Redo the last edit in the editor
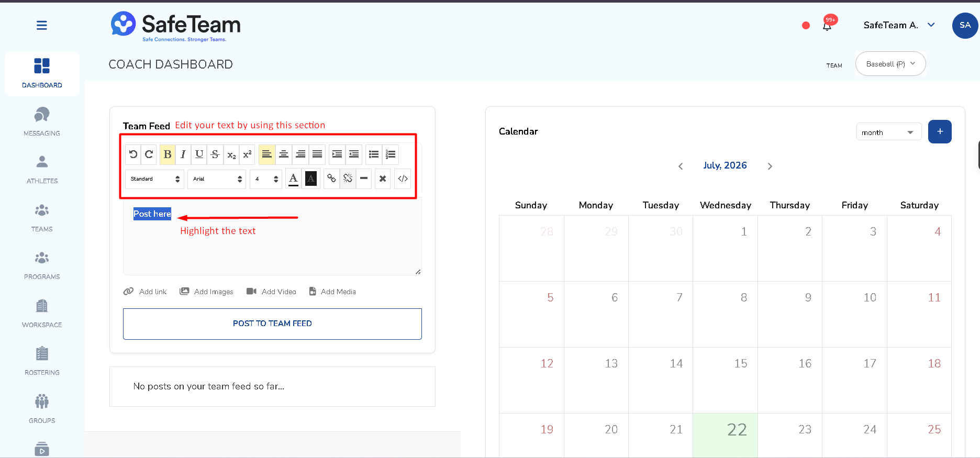Viewport: 980px width, 458px height. 149,154
